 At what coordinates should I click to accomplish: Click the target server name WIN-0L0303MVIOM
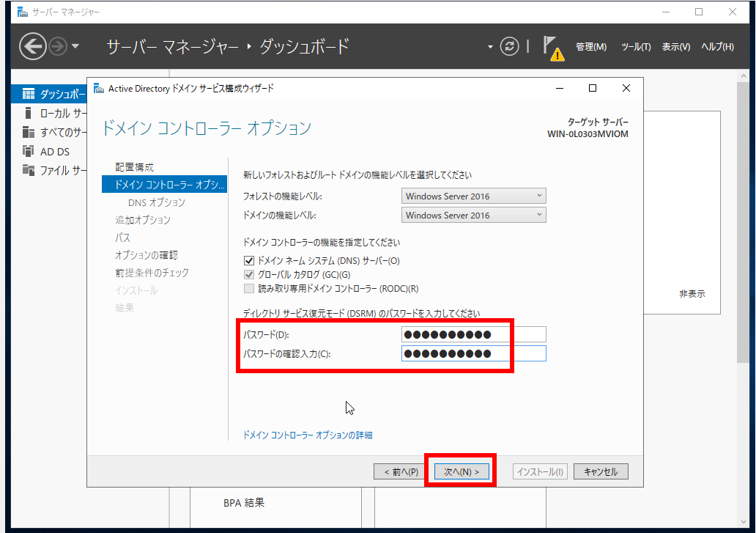pyautogui.click(x=588, y=134)
